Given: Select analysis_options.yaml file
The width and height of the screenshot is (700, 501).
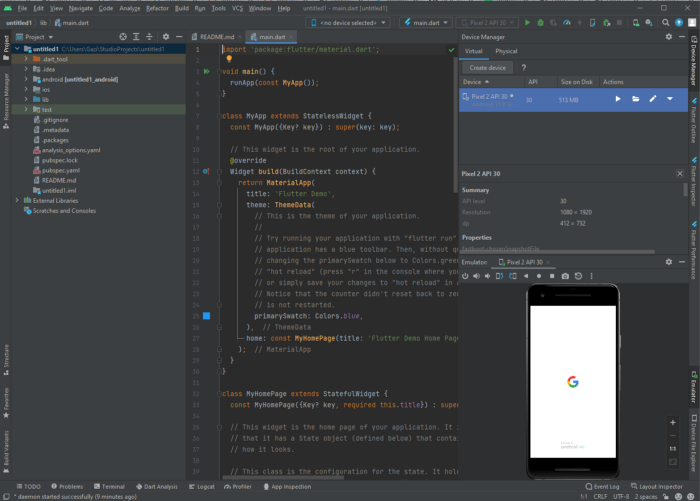Looking at the screenshot, I should (71, 150).
